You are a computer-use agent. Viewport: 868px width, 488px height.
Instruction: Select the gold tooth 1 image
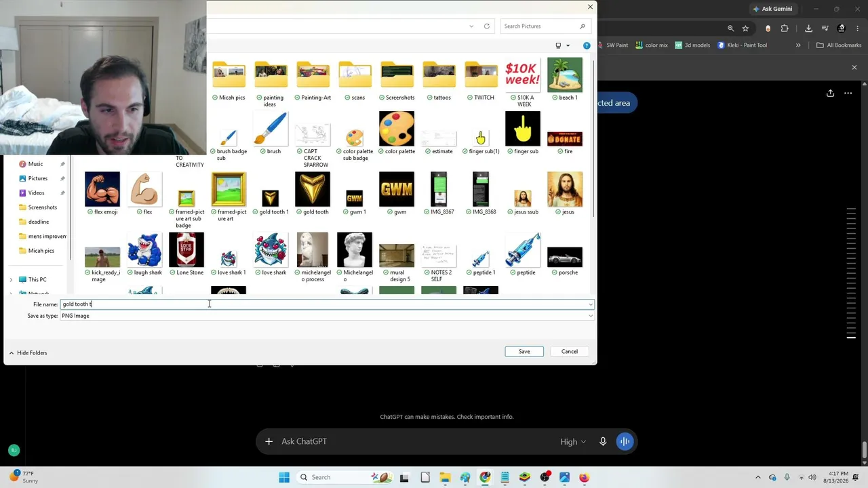pyautogui.click(x=271, y=197)
